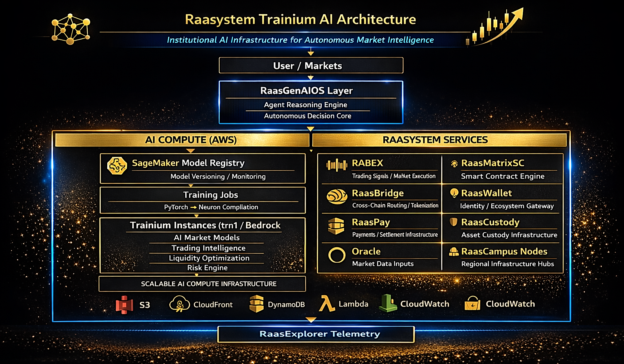Click the down arrow below RaasGenAIOS Layer
624x364 pixels.
310,129
